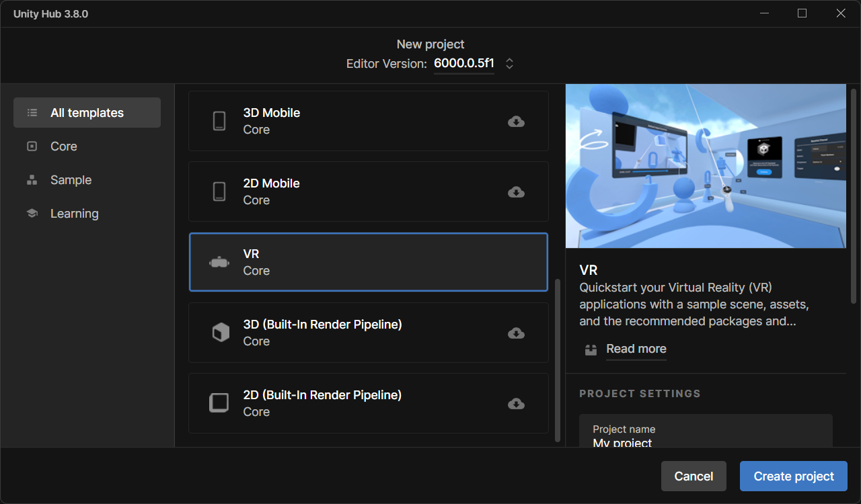Click download icon for 3D Mobile template
The height and width of the screenshot is (504, 861).
(x=516, y=122)
